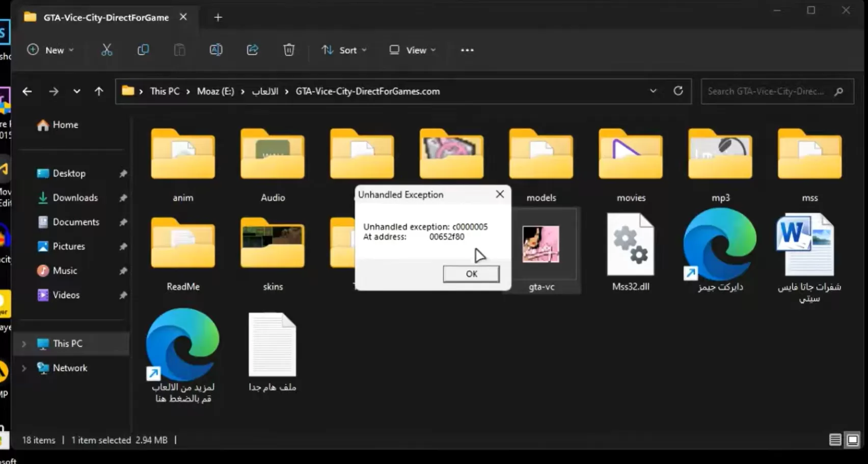Click the Rename icon in toolbar
Screen dimensions: 868x464
point(216,50)
